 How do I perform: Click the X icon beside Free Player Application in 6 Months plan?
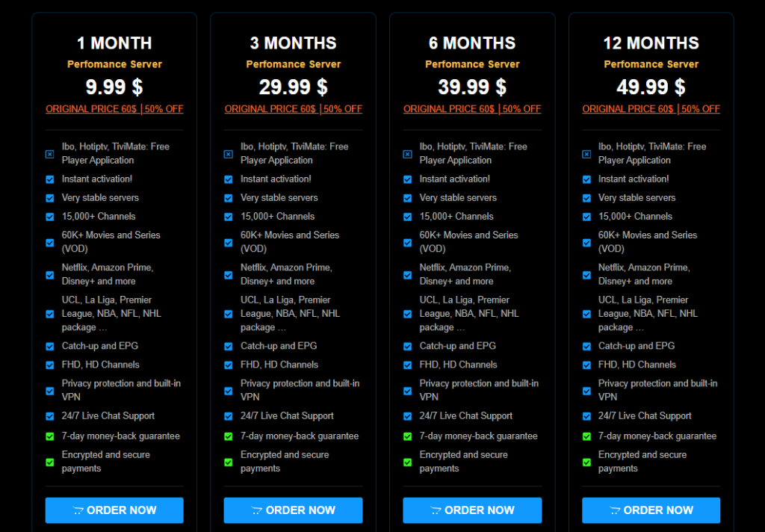[x=407, y=154]
